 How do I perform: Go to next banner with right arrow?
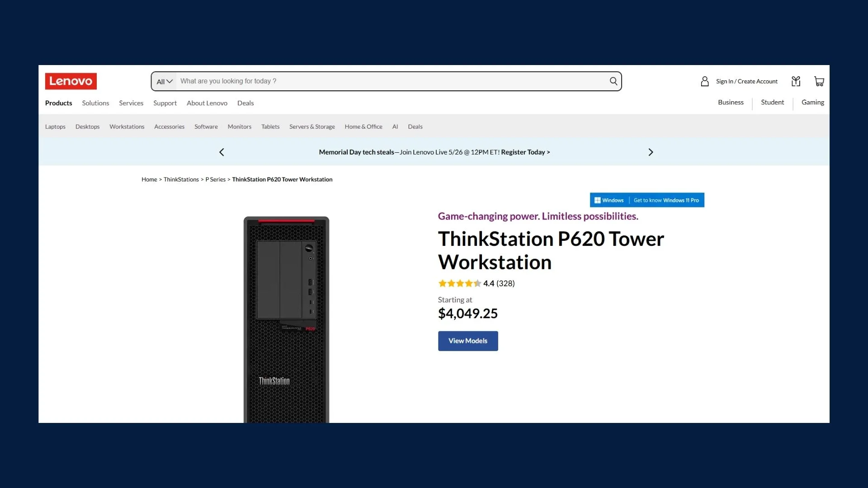(x=651, y=152)
